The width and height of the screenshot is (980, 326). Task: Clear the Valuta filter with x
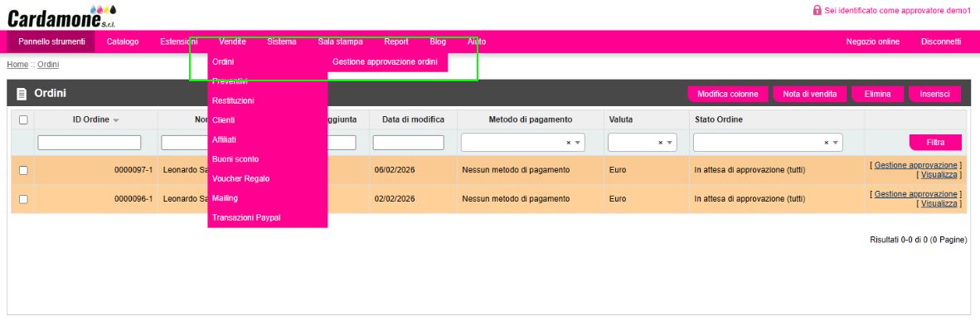click(x=660, y=143)
